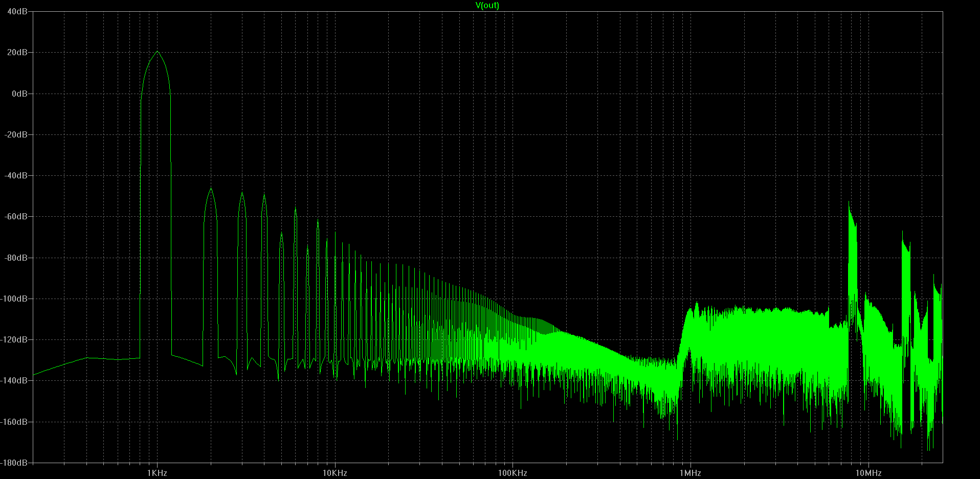Click the -20dB axis label
This screenshot has width=980, height=479.
[16, 134]
